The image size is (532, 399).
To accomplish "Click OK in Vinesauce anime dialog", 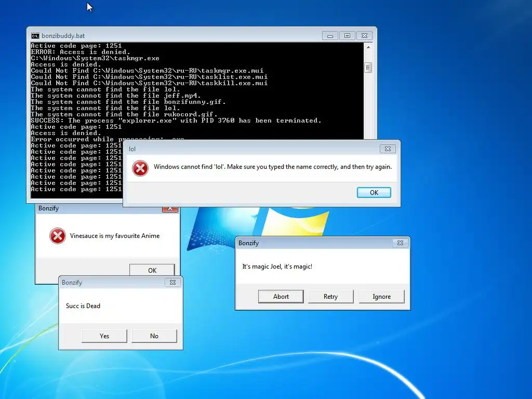I will click(x=152, y=270).
